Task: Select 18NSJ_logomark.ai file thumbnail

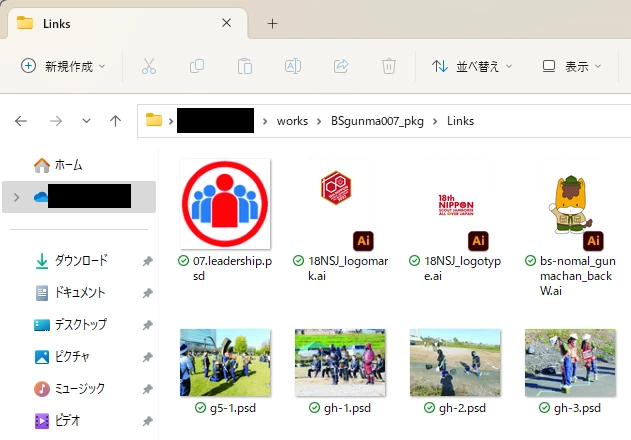Action: coord(340,204)
